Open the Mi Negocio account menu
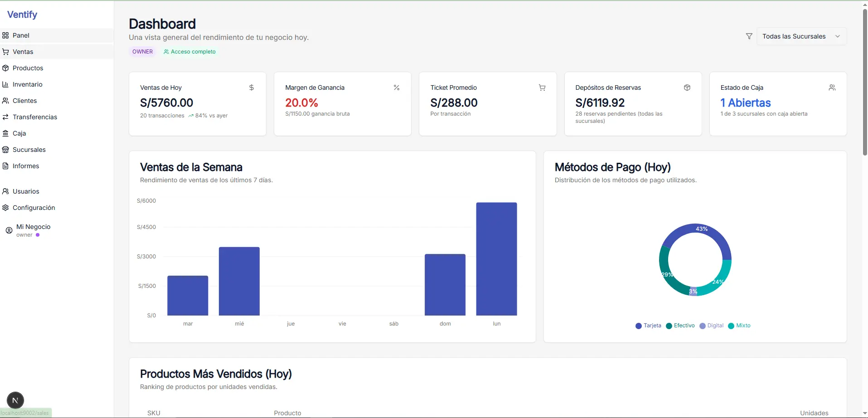The image size is (868, 418). pos(33,230)
